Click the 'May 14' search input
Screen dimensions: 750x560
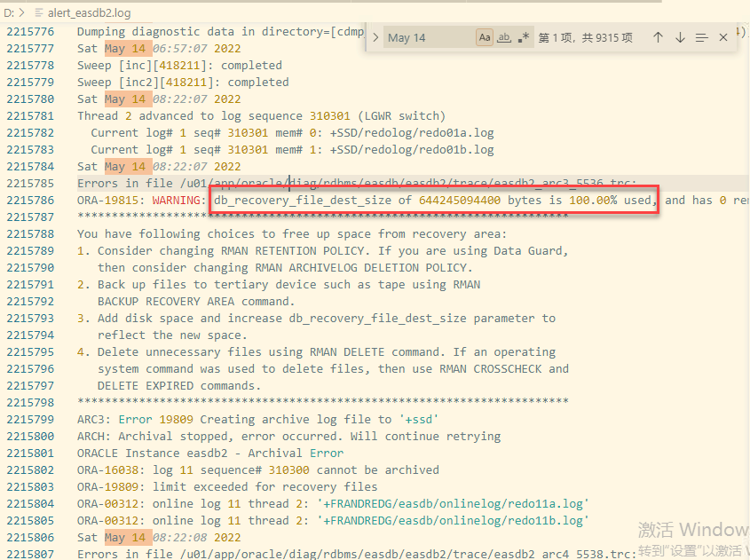tap(429, 37)
